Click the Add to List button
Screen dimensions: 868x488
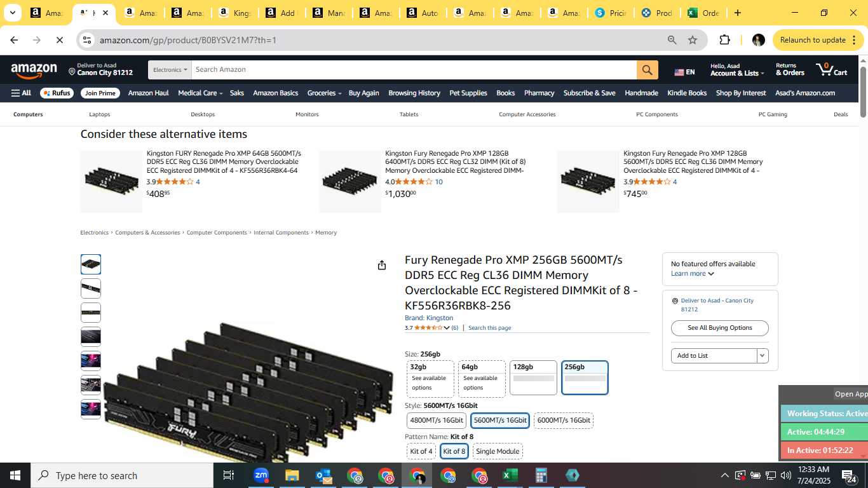coord(714,356)
